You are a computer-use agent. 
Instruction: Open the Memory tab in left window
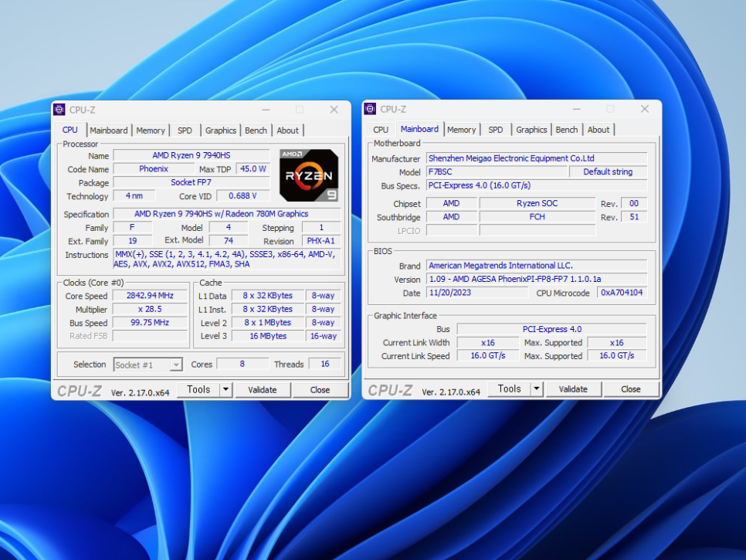click(151, 131)
